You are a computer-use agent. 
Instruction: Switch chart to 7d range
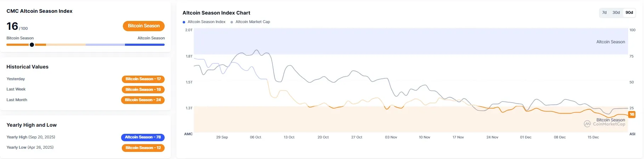(604, 12)
